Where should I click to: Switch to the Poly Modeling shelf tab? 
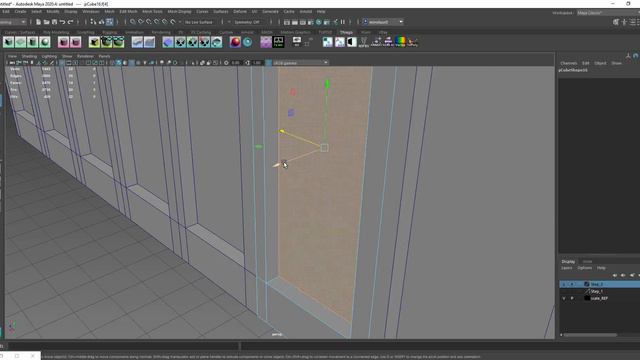click(x=56, y=32)
